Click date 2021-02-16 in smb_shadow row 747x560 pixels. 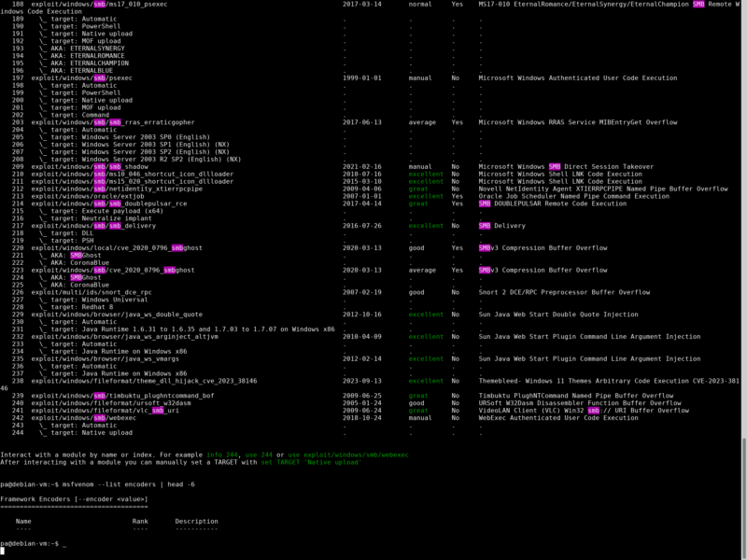pyautogui.click(x=362, y=167)
